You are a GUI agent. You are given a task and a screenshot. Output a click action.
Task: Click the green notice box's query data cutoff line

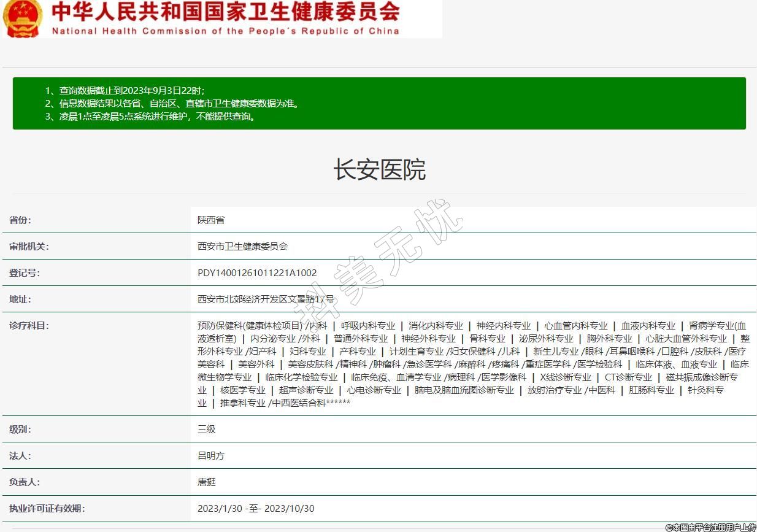tap(125, 90)
